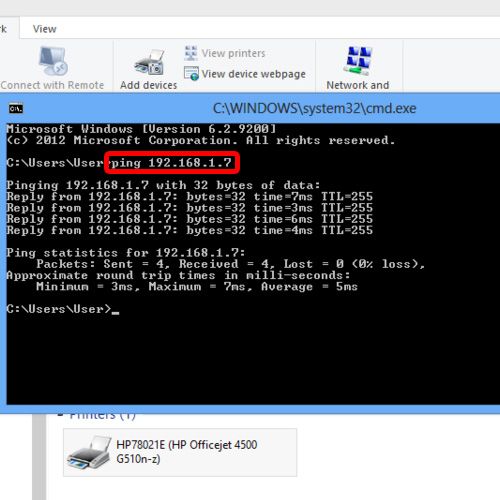This screenshot has width=500, height=500.
Task: Click the Add devices printer icon
Action: point(149,63)
